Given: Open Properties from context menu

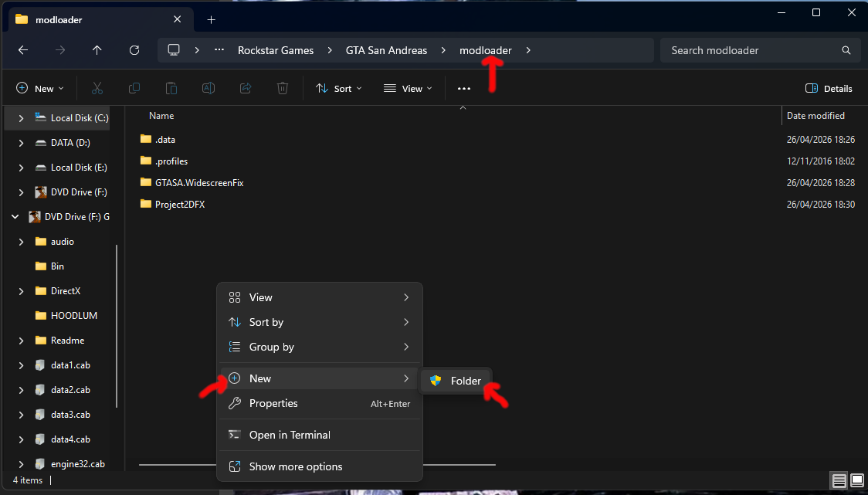Looking at the screenshot, I should pos(320,404).
